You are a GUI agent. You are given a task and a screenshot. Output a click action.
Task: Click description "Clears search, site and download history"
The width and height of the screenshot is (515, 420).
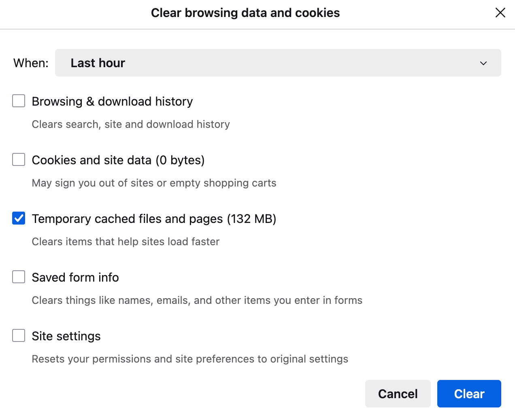(x=131, y=124)
